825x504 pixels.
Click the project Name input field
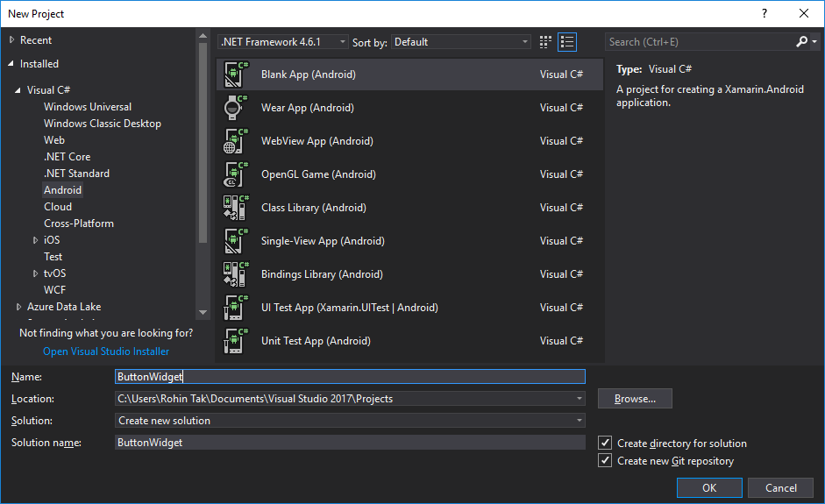click(350, 377)
